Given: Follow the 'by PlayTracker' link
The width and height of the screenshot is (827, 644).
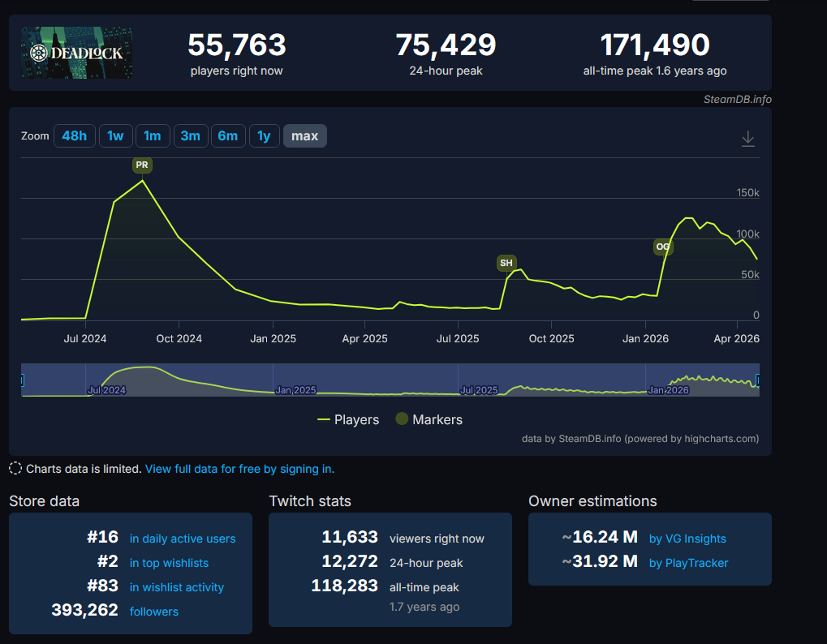Looking at the screenshot, I should (x=688, y=563).
